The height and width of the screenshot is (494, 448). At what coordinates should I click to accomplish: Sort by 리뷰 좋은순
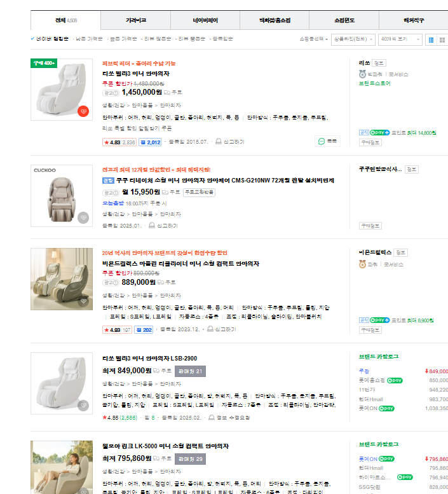coord(191,39)
